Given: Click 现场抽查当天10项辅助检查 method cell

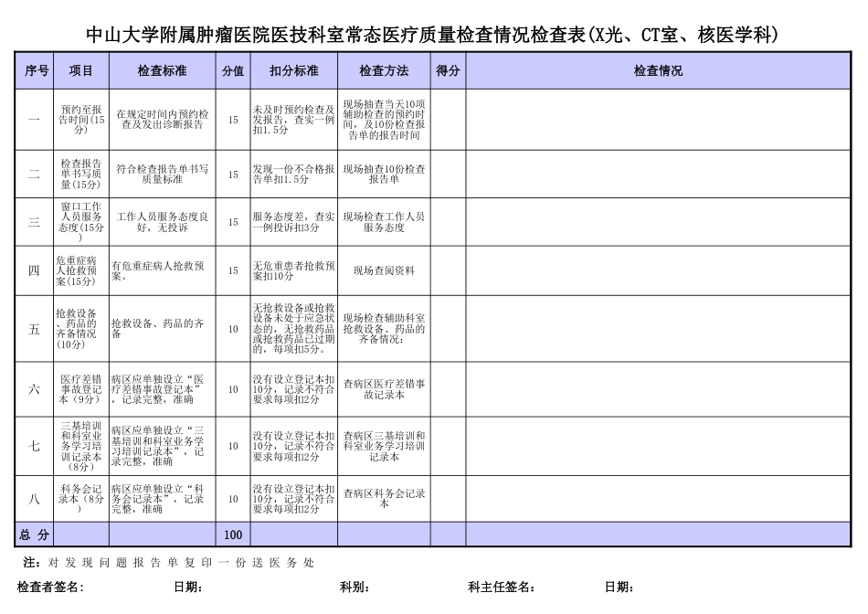Looking at the screenshot, I should 384,120.
